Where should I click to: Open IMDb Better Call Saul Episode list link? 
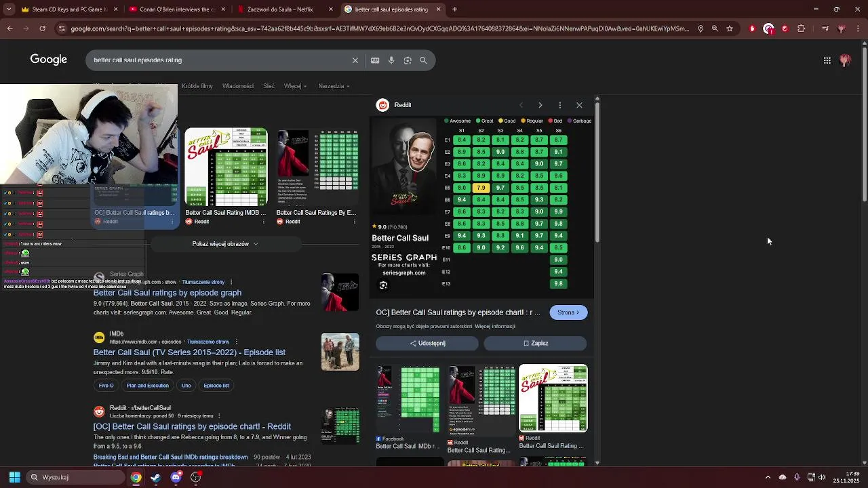[x=189, y=352]
